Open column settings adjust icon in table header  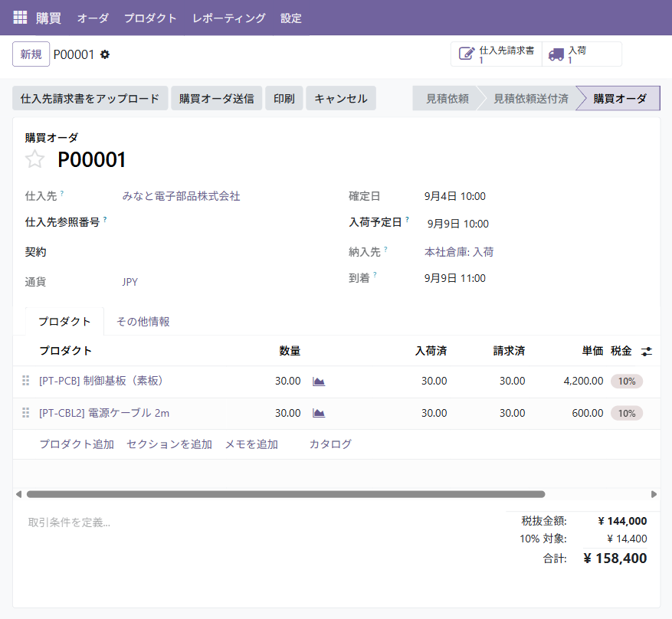(646, 352)
